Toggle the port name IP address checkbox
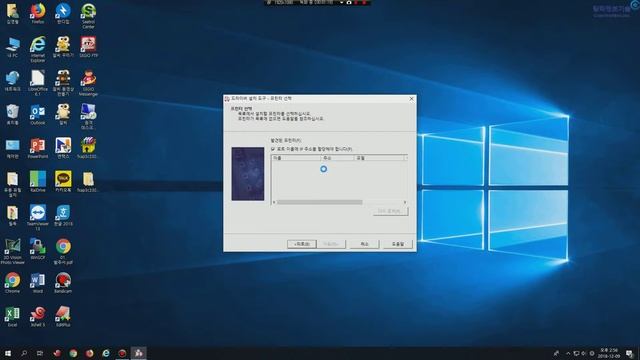Screen dimensions: 640x360 pyautogui.click(x=273, y=149)
